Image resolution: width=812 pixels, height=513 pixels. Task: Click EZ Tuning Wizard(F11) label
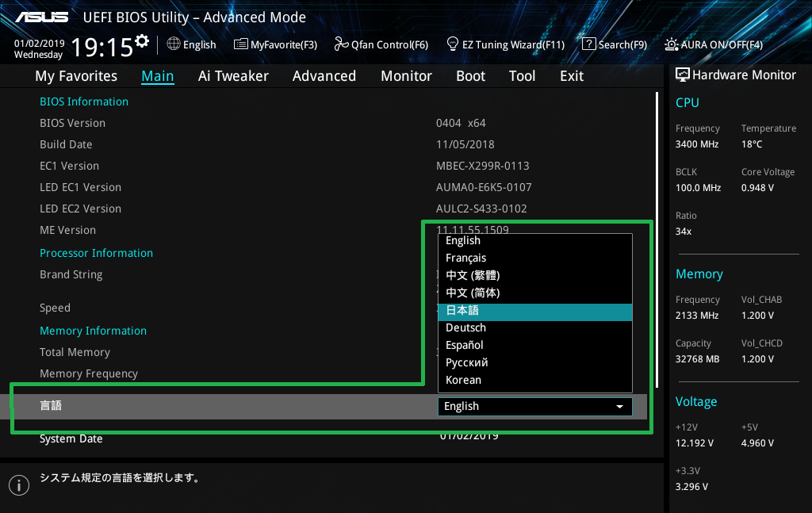point(513,45)
